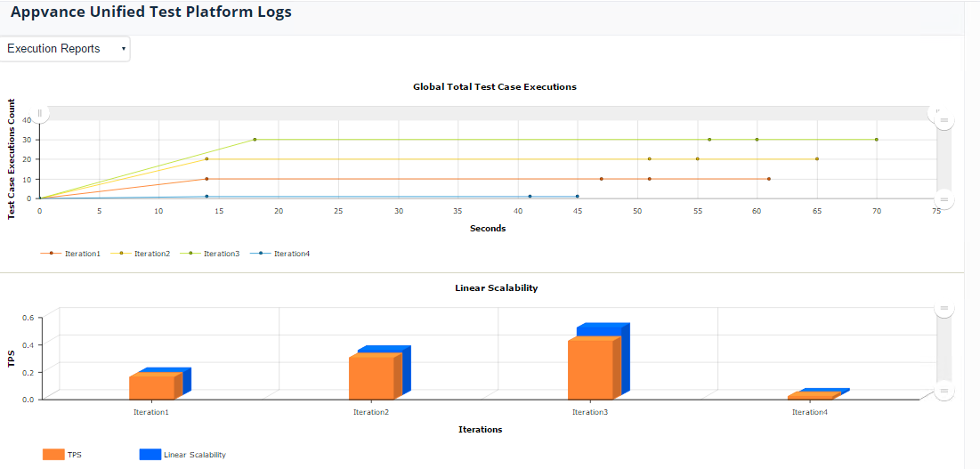Click lower grip of Linear Scalability vertical scrollbar

pos(944,391)
